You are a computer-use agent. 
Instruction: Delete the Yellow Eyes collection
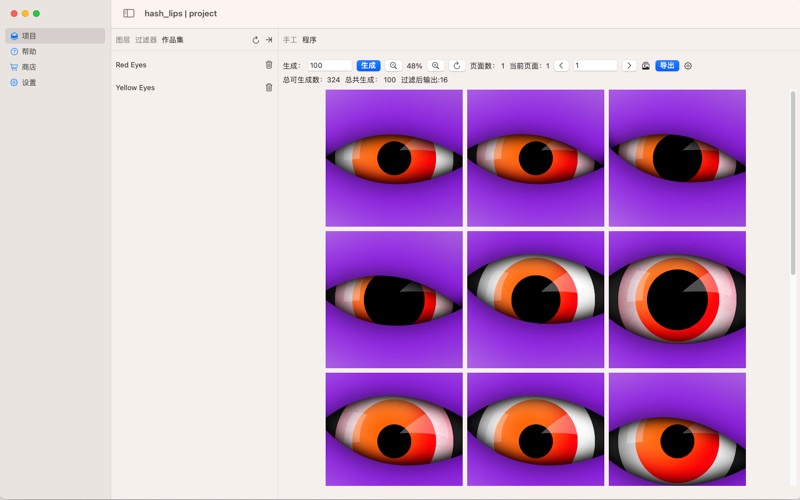(x=269, y=88)
